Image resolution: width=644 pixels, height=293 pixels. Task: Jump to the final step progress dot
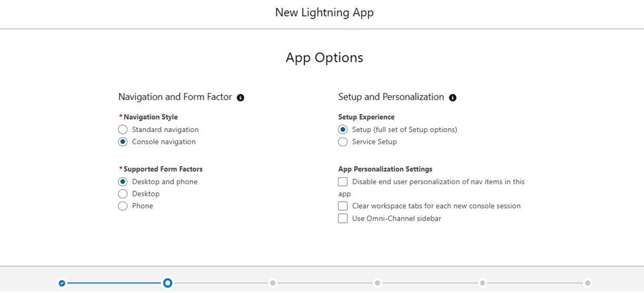click(588, 283)
